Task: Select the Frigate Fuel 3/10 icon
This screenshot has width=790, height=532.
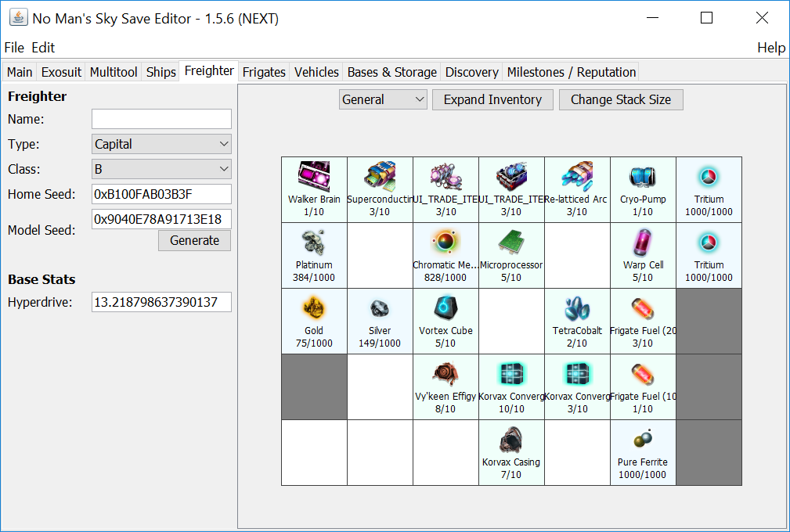Action: click(x=643, y=308)
